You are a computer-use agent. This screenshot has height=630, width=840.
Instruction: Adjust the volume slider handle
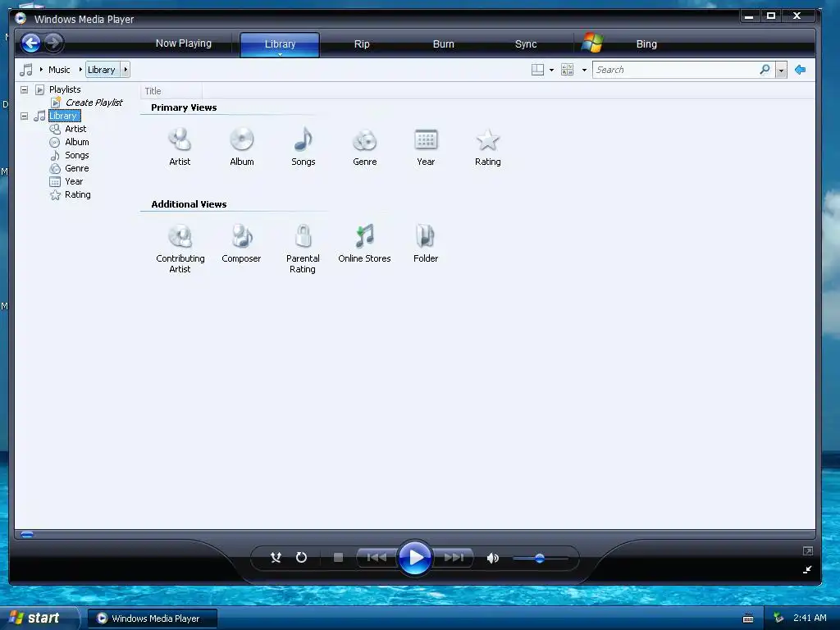click(x=540, y=558)
